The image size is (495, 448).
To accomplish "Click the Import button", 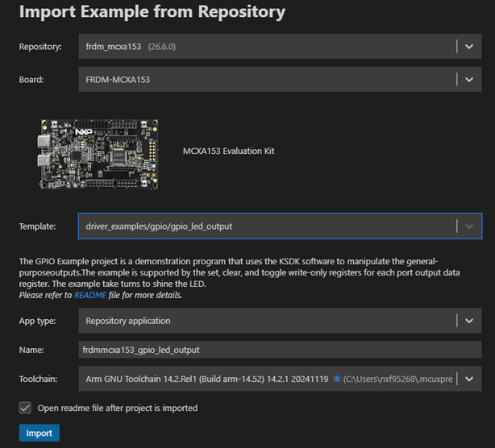I will pyautogui.click(x=40, y=433).
